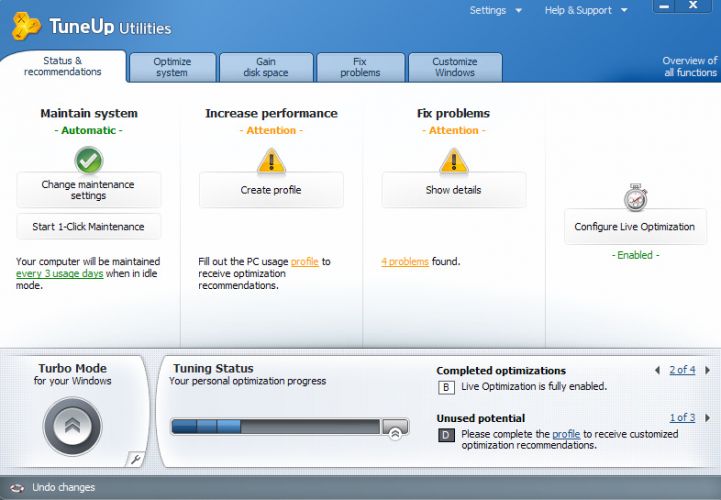Click the green Enabled status text

[635, 255]
